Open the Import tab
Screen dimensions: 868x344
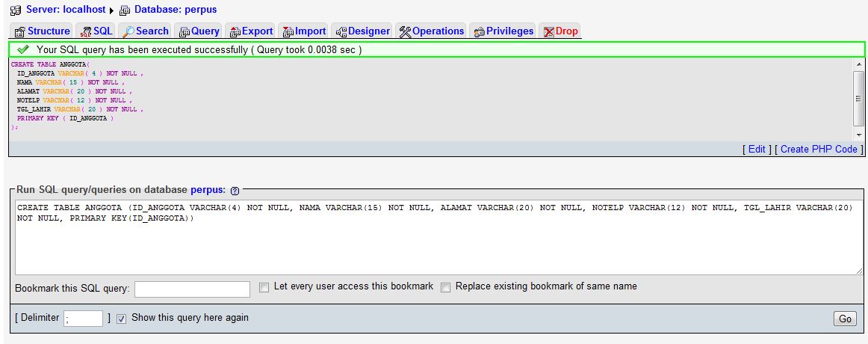304,31
